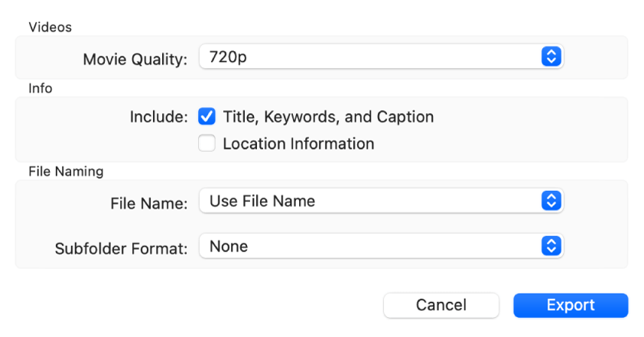Click the "Movie Quality:" field label
The width and height of the screenshot is (644, 337).
(x=135, y=59)
